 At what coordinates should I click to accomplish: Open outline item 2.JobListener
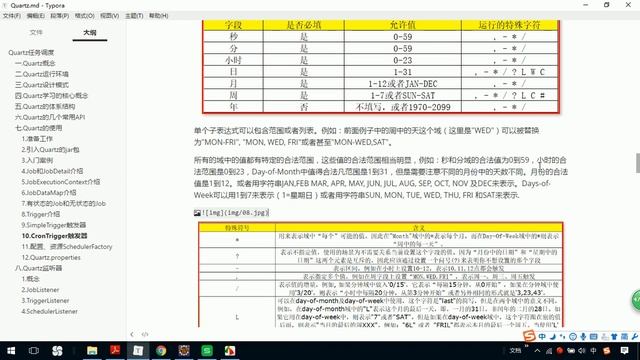(x=40, y=289)
